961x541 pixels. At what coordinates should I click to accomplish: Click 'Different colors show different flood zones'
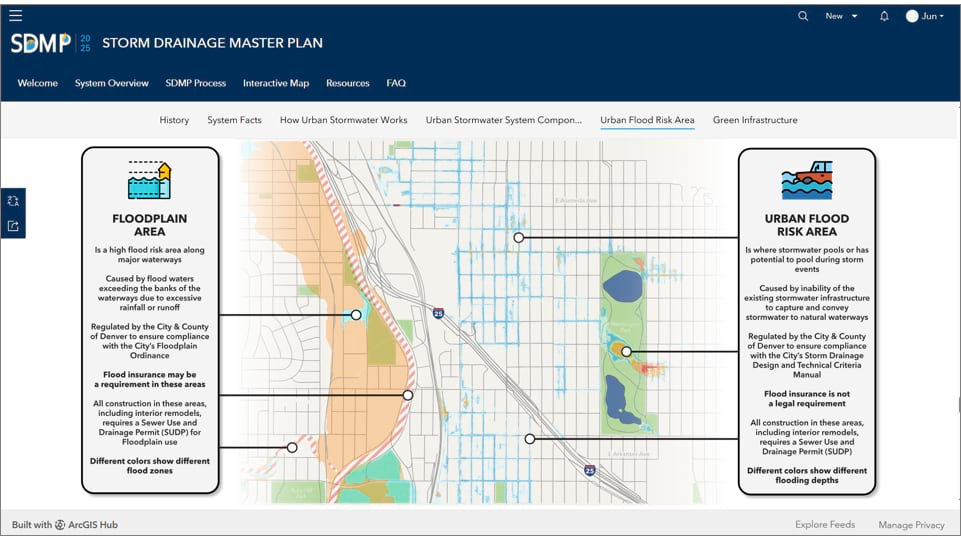pyautogui.click(x=150, y=466)
